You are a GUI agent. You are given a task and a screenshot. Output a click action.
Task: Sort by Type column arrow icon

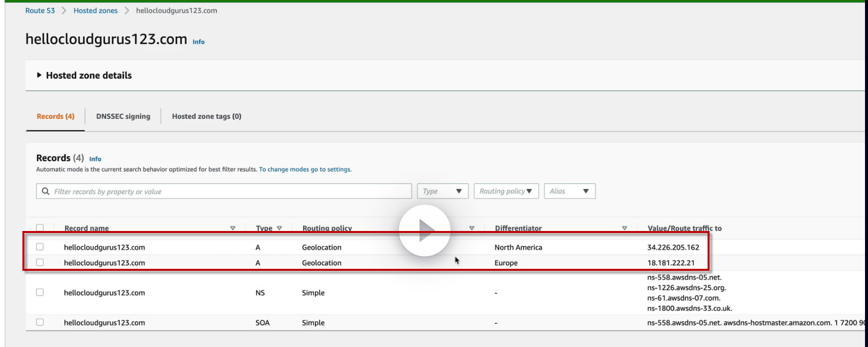tap(280, 228)
